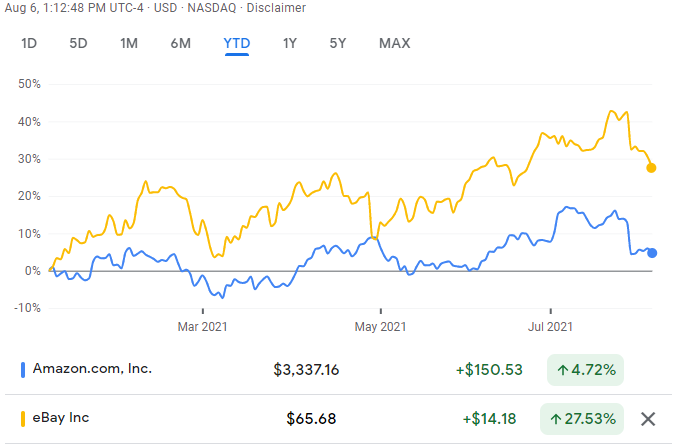Click the Amazon.com, Inc. stock name

coord(92,369)
